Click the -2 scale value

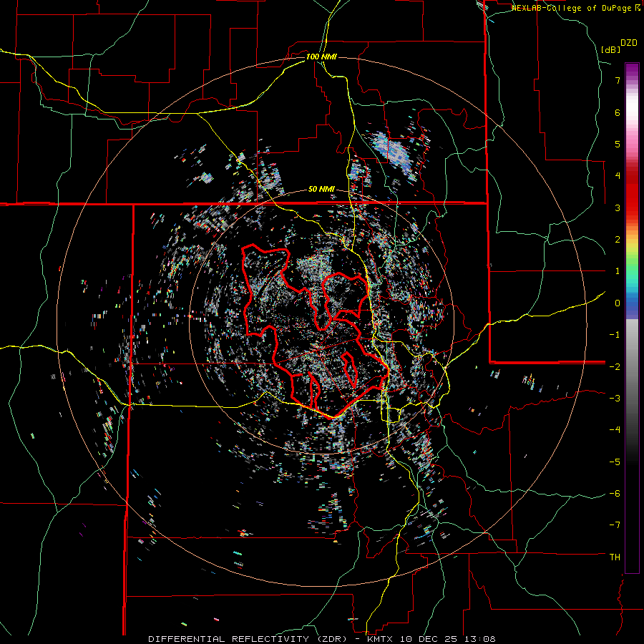[x=615, y=367]
